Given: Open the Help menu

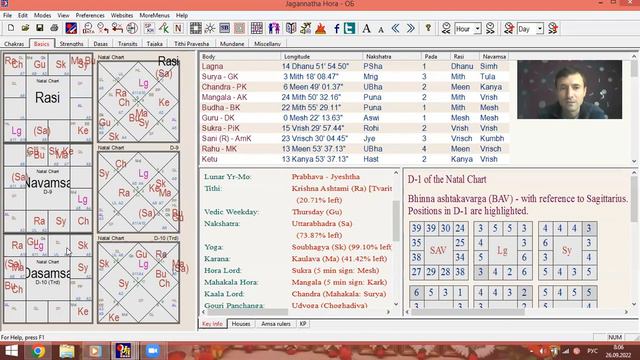Looking at the screenshot, I should [182, 15].
